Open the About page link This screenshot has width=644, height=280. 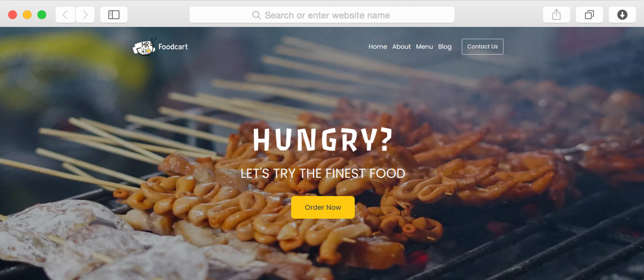point(401,47)
